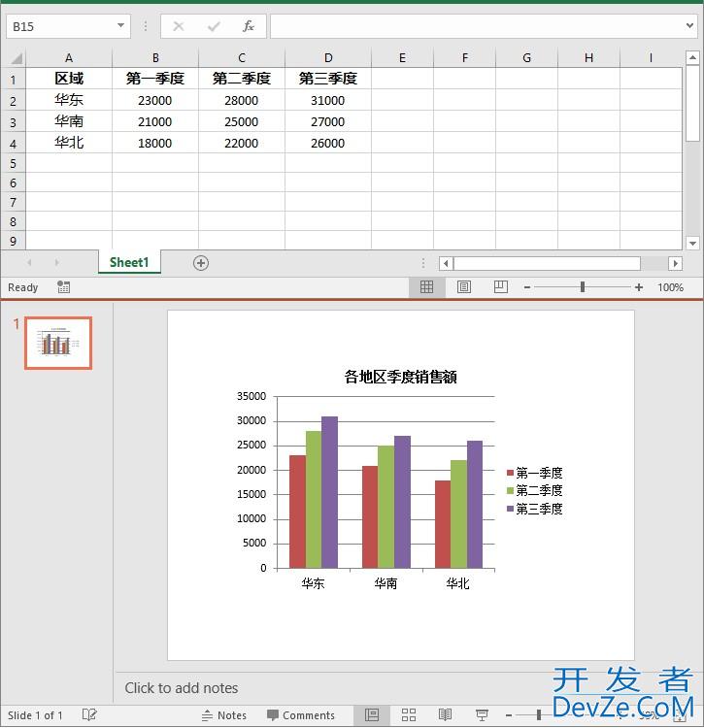Switch PowerPoint to Slide Sorter view
This screenshot has width=704, height=728.
pos(409,715)
